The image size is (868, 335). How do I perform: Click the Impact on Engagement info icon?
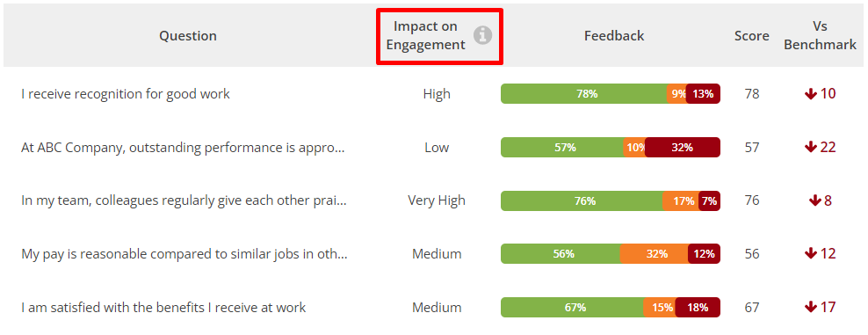coord(482,36)
